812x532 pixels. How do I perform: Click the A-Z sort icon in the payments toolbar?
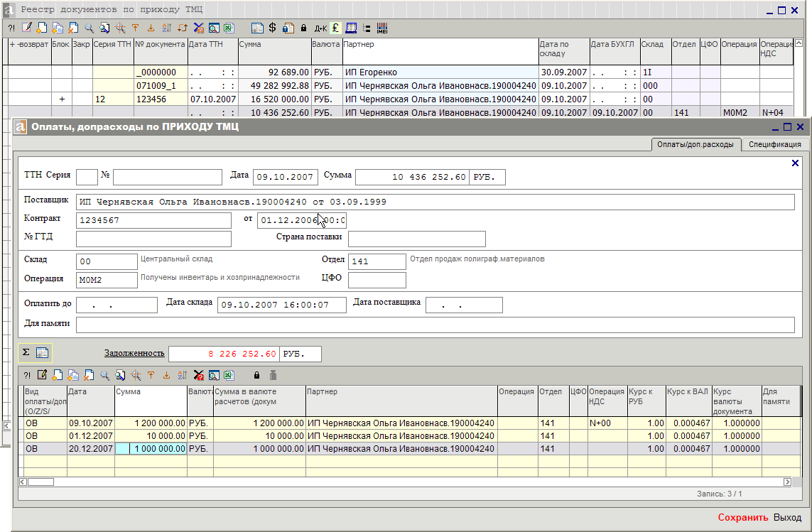183,375
